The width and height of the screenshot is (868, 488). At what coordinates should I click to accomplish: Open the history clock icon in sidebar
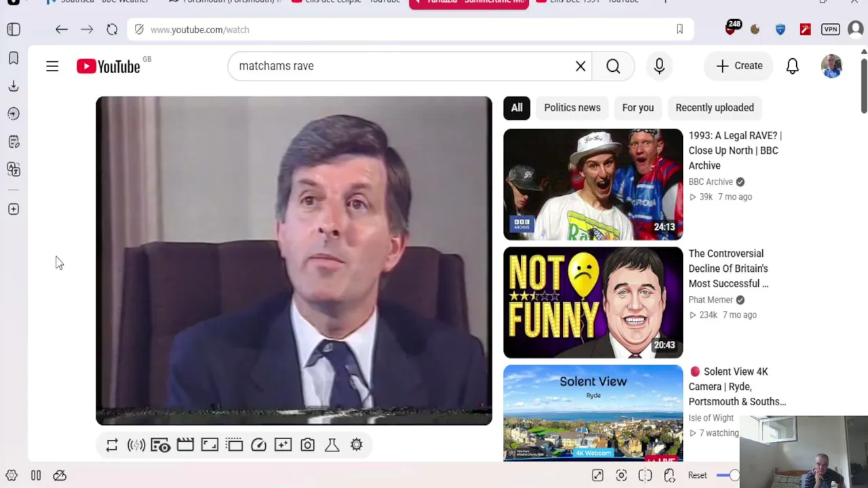[14, 114]
